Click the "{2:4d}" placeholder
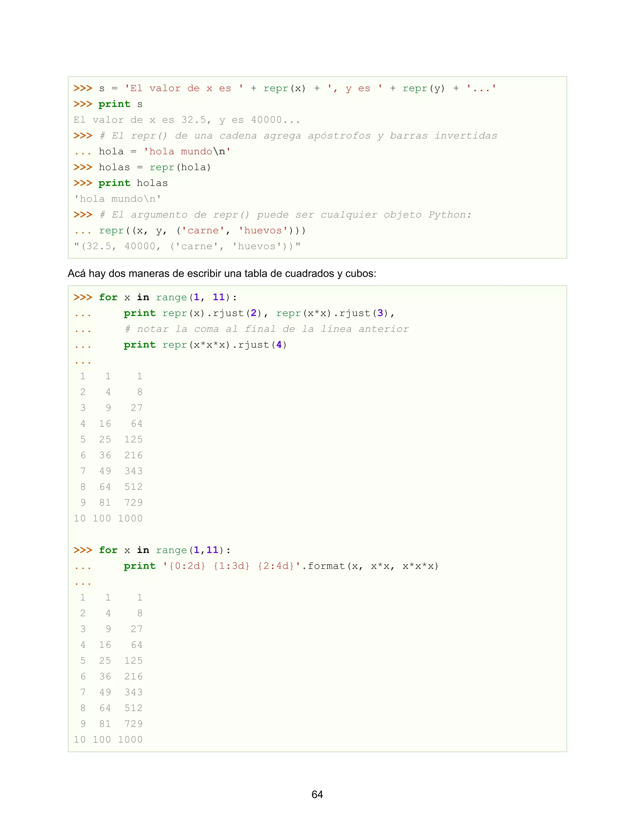This screenshot has width=635, height=840. click(276, 566)
